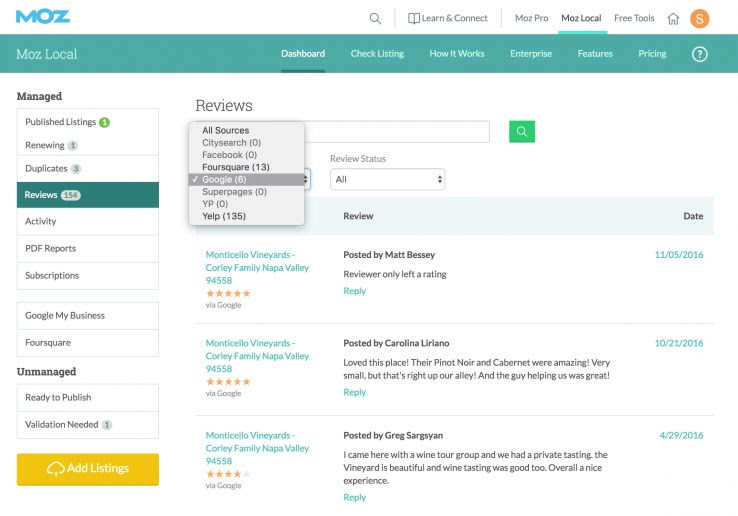The width and height of the screenshot is (738, 516).
Task: Click the star rating under Carolina Liriano review
Action: pyautogui.click(x=228, y=382)
